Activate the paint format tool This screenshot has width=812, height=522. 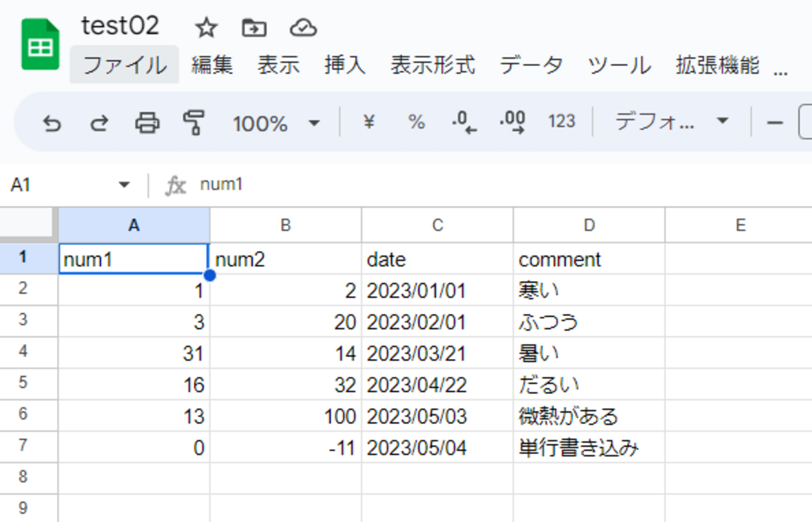195,123
